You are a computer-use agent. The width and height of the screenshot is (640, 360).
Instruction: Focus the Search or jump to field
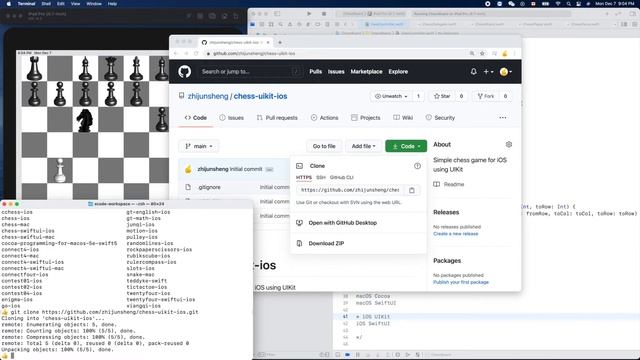coord(250,71)
